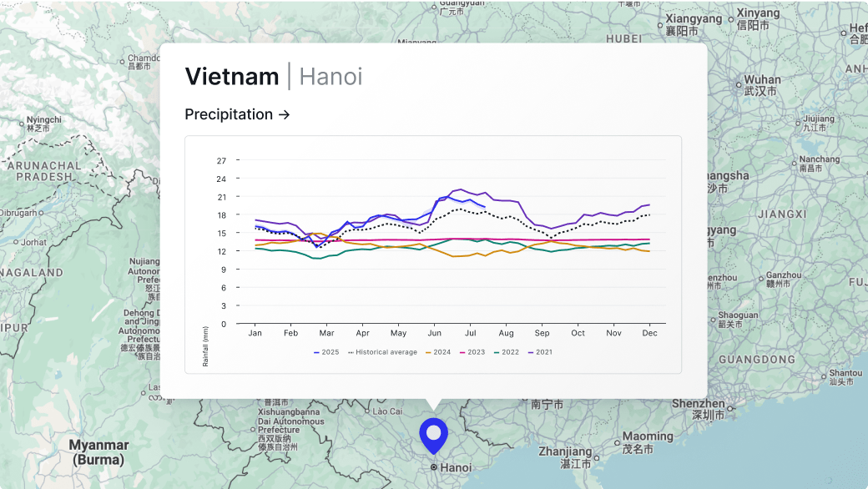Image resolution: width=868 pixels, height=489 pixels.
Task: Hide the 2022 series via legend
Action: coord(506,352)
